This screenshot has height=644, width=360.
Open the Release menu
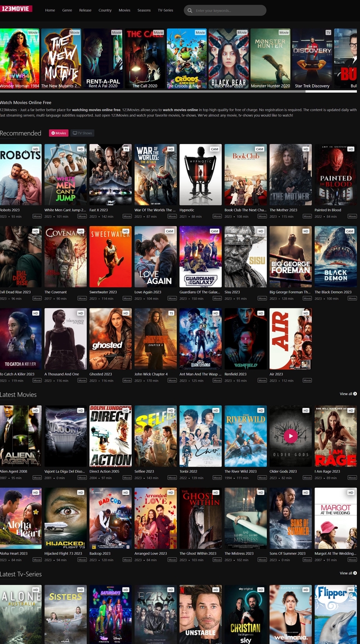[85, 11]
